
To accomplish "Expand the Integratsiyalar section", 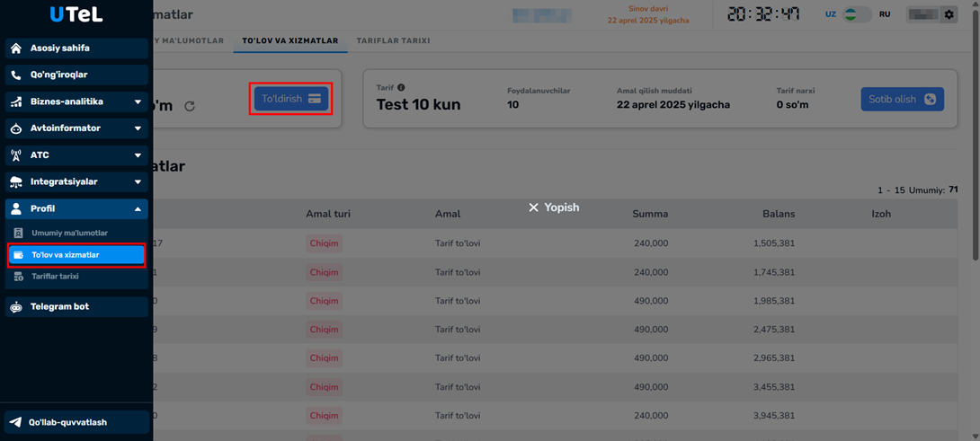I will pyautogui.click(x=138, y=182).
